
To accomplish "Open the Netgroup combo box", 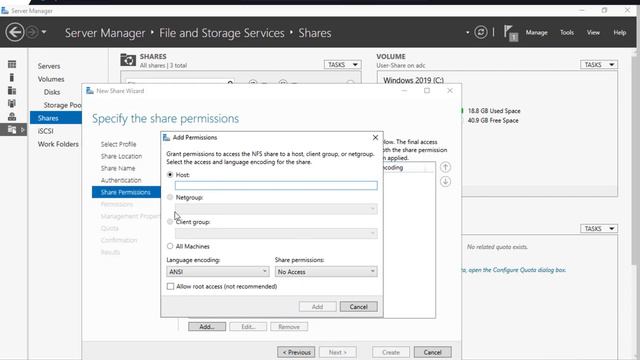I will [x=276, y=209].
